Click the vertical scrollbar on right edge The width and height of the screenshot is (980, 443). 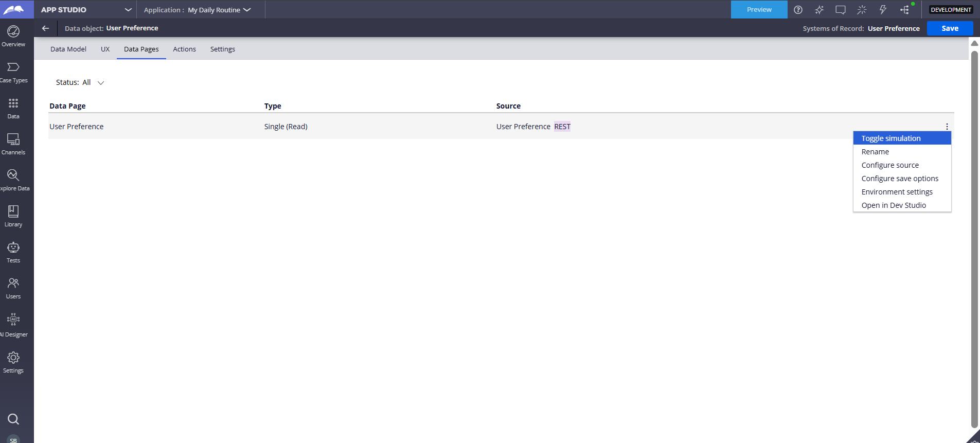click(x=974, y=237)
